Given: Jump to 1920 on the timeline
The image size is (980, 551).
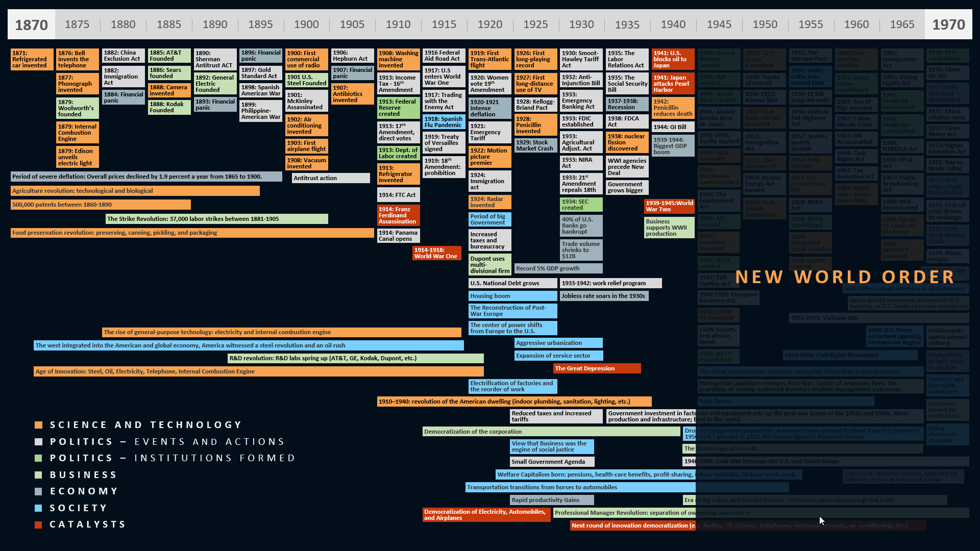Looking at the screenshot, I should pyautogui.click(x=489, y=24).
